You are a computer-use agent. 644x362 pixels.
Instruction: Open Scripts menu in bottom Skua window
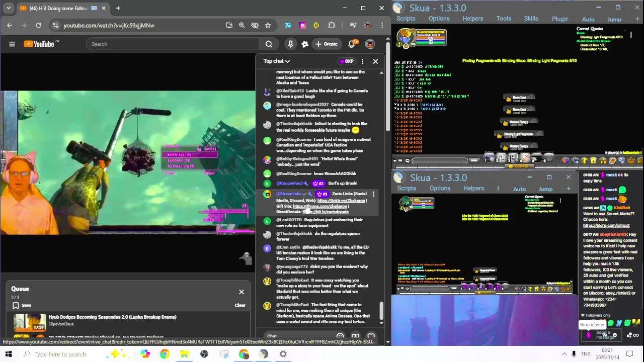[407, 189]
